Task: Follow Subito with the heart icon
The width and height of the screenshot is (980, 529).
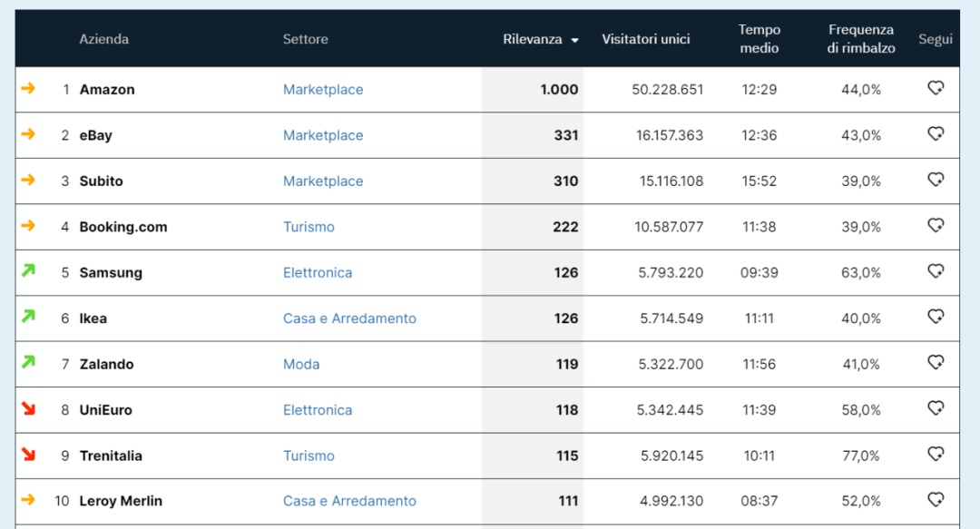Action: pyautogui.click(x=936, y=180)
